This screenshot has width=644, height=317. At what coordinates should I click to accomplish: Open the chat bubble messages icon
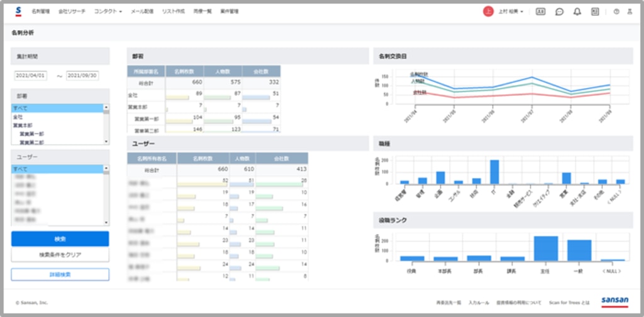559,12
